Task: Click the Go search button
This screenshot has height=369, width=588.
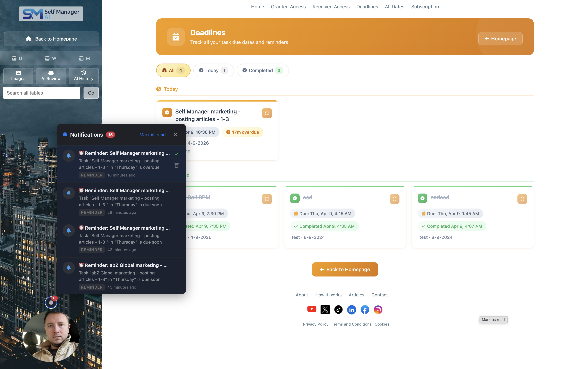Action: pyautogui.click(x=91, y=93)
